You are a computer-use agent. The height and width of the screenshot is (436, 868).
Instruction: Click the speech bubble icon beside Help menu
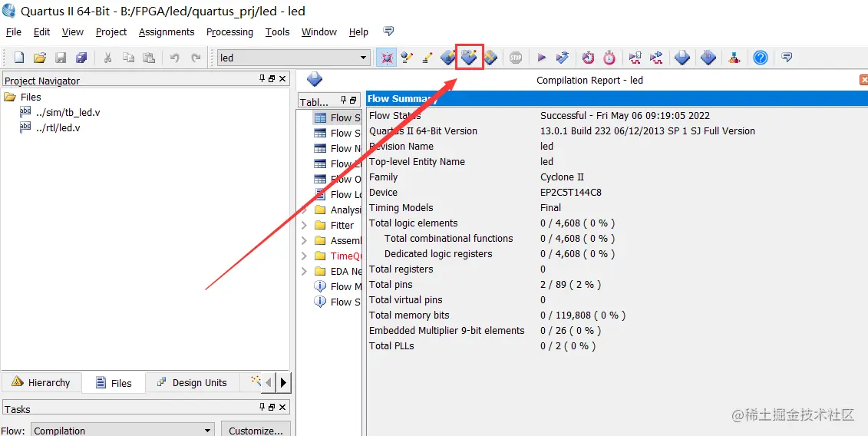click(x=388, y=31)
